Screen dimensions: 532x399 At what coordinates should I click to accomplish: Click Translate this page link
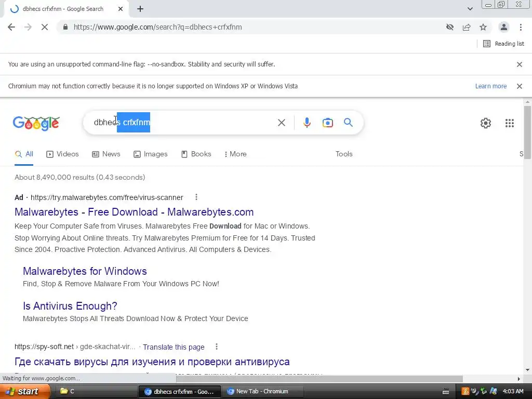coord(174,347)
